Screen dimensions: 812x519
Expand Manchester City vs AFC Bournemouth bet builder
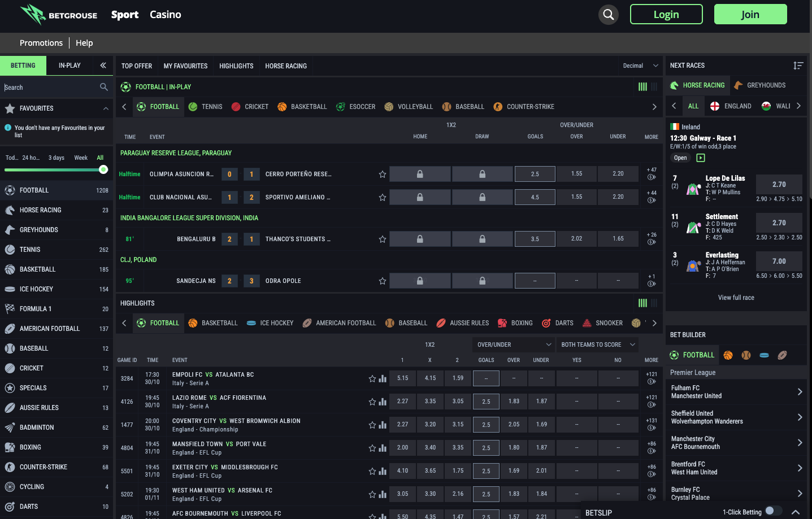(800, 443)
